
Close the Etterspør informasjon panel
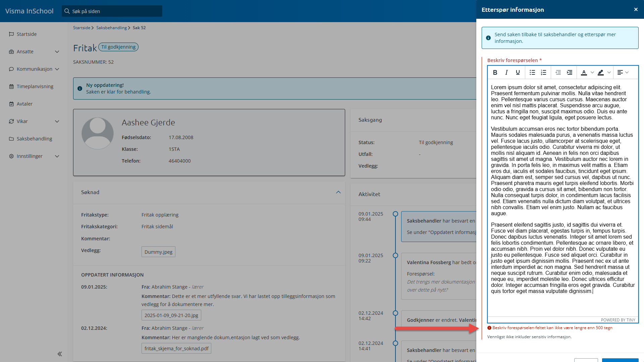[x=636, y=9]
